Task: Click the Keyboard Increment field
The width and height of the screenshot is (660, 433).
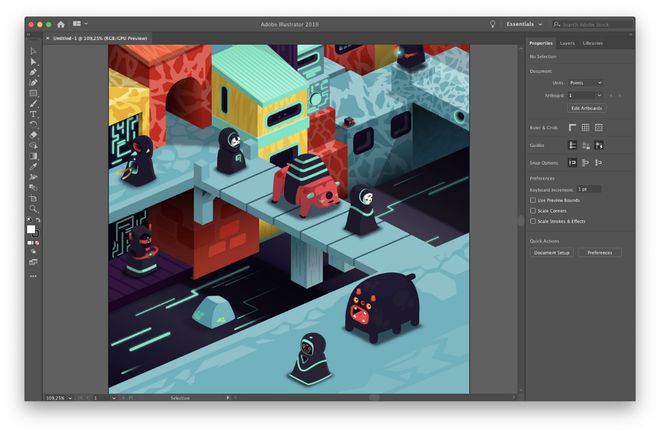Action: click(x=588, y=189)
